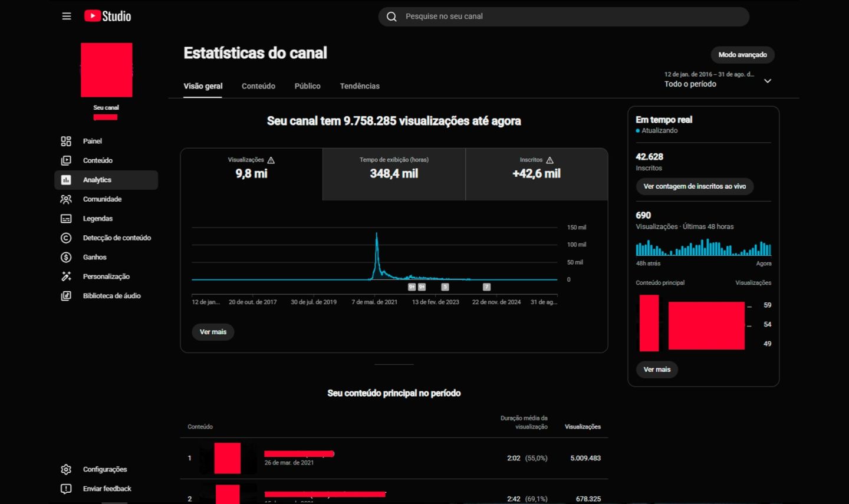849x504 pixels.
Task: Click the chart timeline marker labeled 5
Action: (x=445, y=287)
